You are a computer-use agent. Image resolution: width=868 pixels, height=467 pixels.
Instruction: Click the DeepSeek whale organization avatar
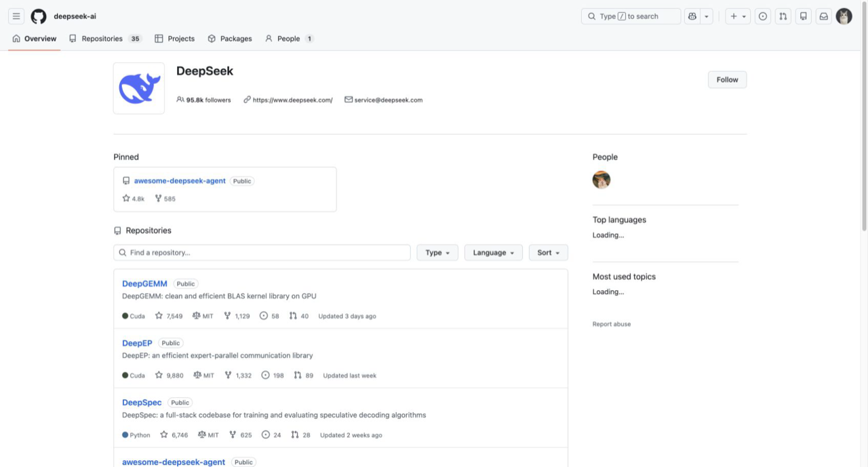139,88
